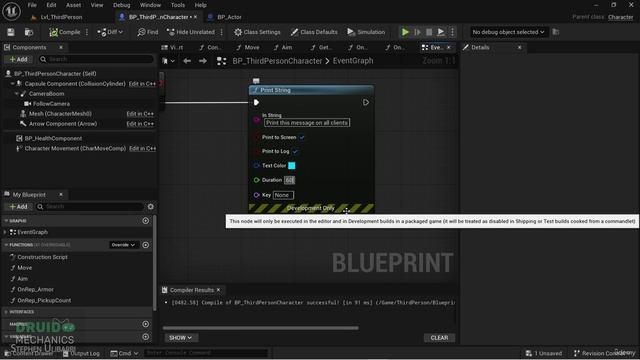Screen dimensions: 640x360
Task: Select the OnRep_Armor function
Action: pyautogui.click(x=36, y=289)
